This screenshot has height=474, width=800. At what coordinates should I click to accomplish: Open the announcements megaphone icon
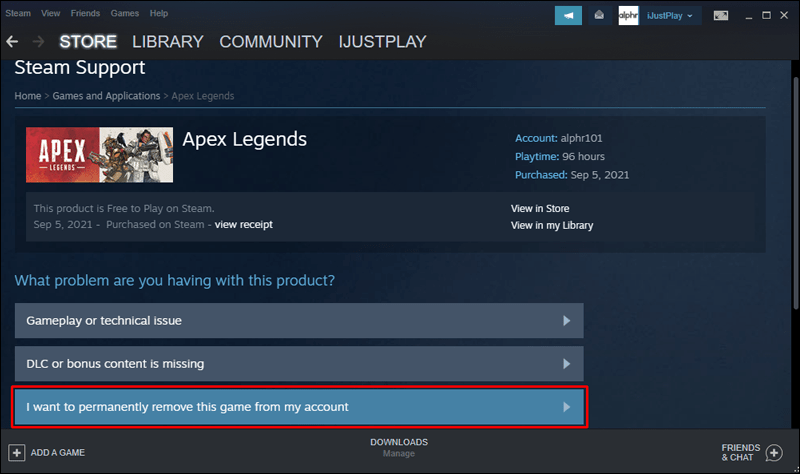point(568,16)
